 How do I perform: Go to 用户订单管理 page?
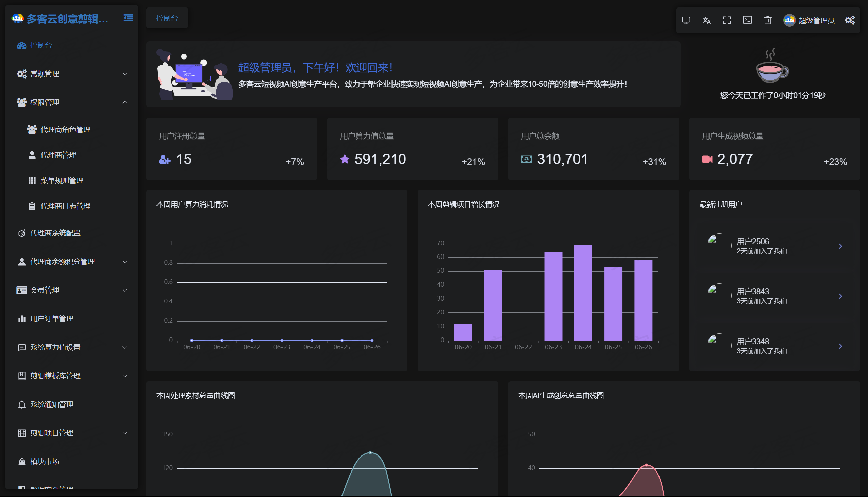pyautogui.click(x=51, y=318)
